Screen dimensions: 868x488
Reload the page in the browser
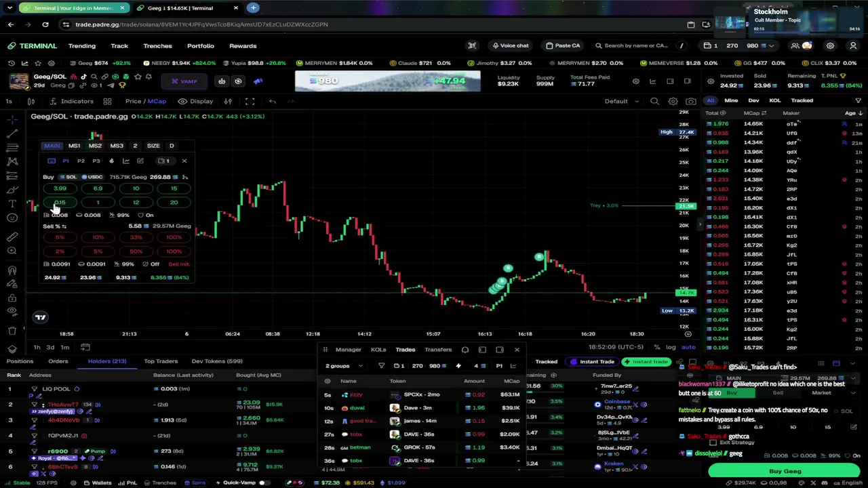pyautogui.click(x=45, y=24)
